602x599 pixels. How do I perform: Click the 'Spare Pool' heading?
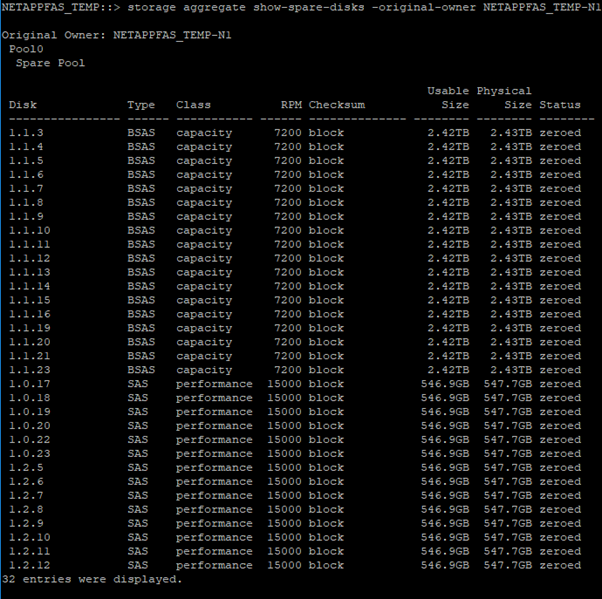(x=50, y=63)
